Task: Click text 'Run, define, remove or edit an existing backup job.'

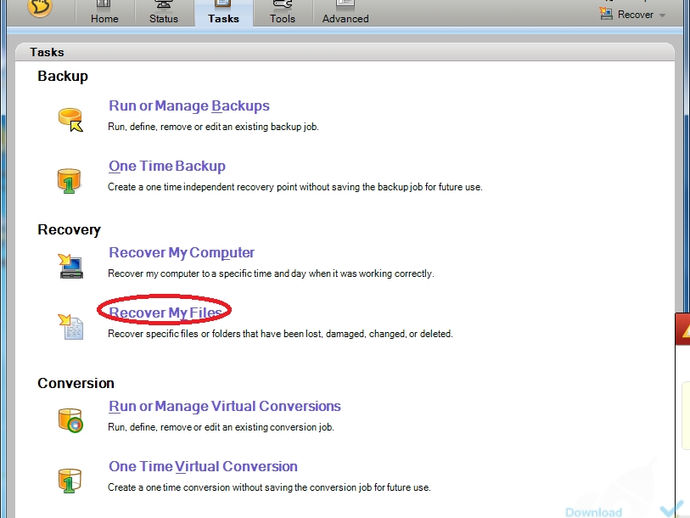Action: pos(213,127)
